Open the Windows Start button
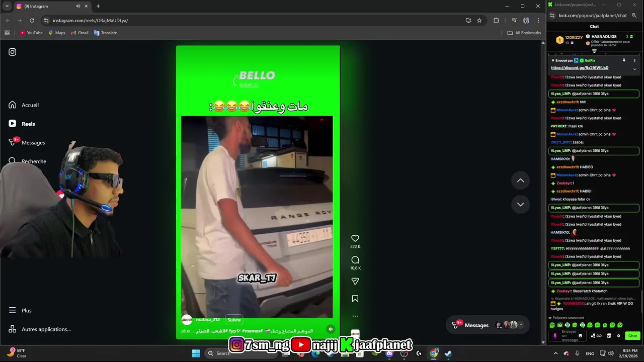Screen dimensions: 644x362 pos(196,353)
